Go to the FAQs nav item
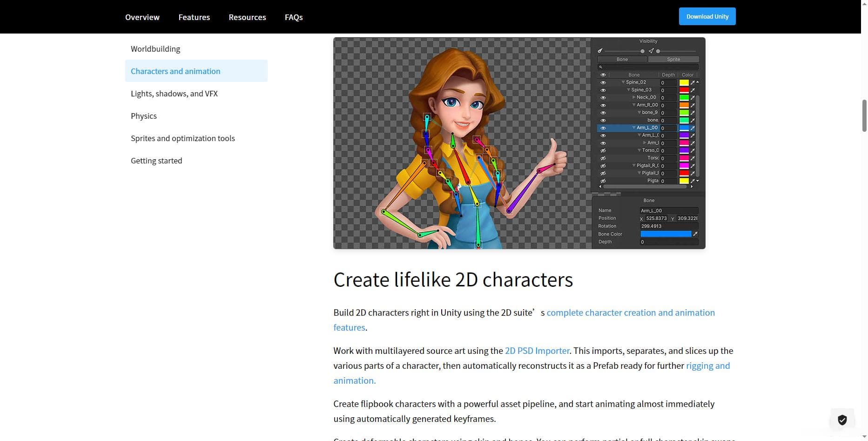 [294, 17]
